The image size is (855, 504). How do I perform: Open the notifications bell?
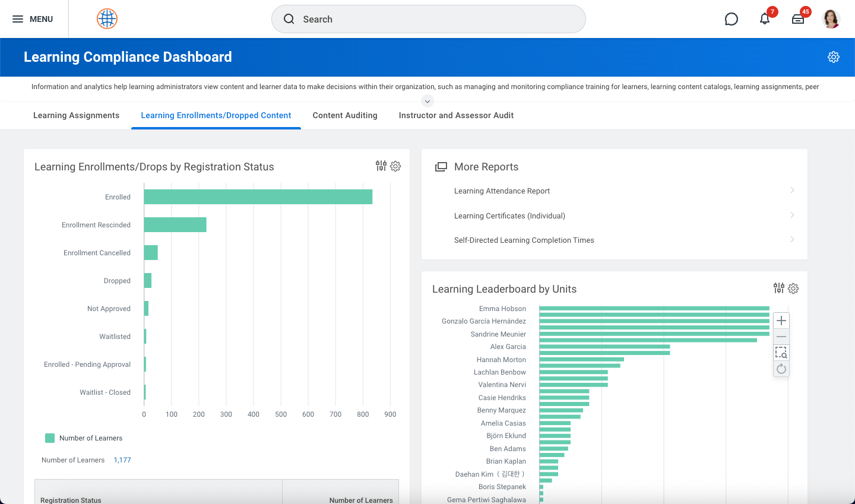click(x=765, y=19)
